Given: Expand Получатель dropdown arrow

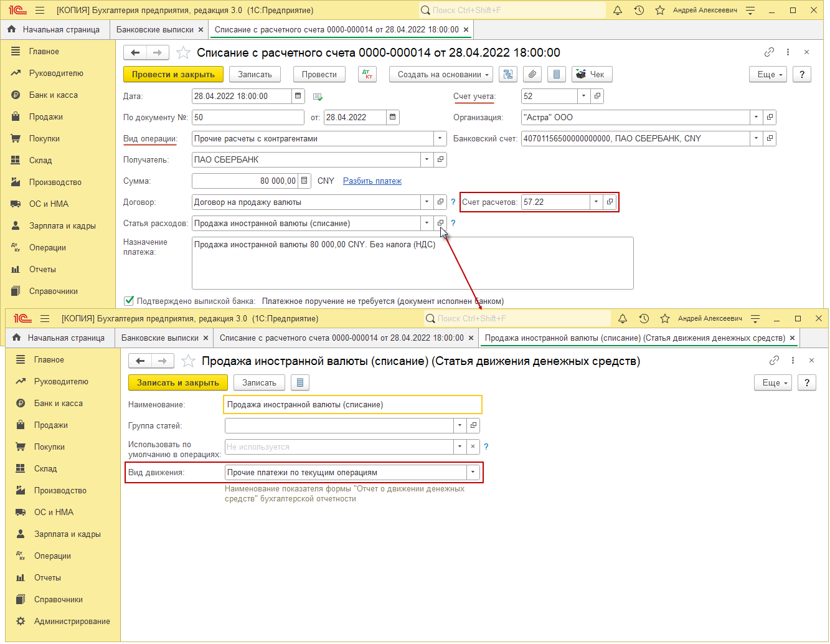Looking at the screenshot, I should pyautogui.click(x=427, y=159).
